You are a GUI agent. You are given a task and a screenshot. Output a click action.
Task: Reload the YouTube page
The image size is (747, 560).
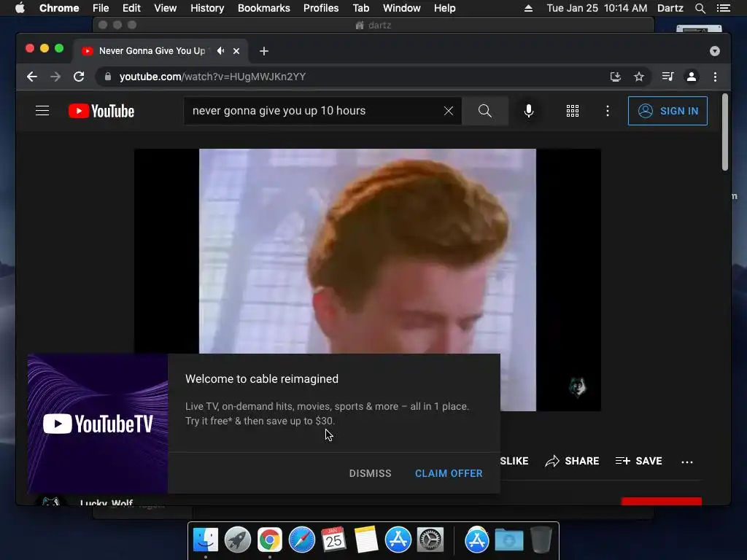79,77
